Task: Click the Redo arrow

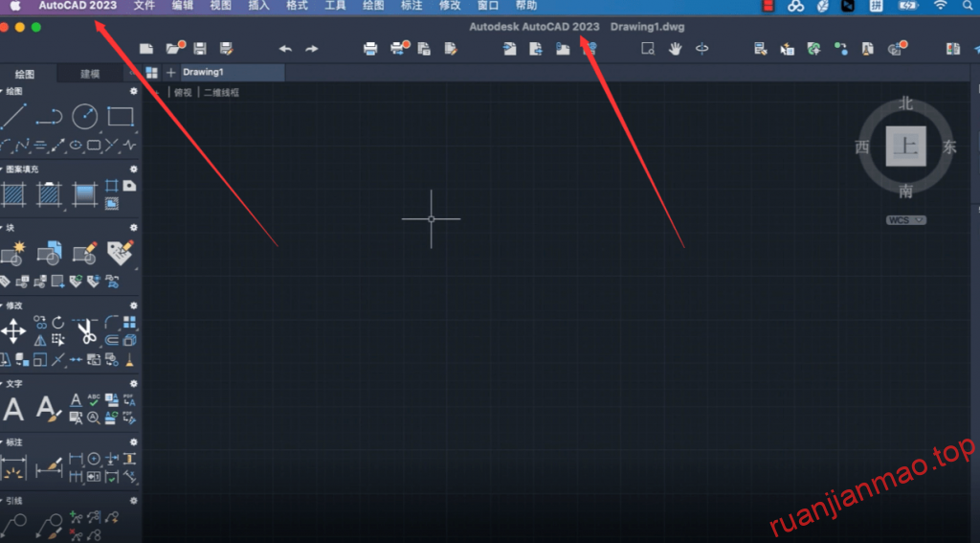Action: tap(312, 49)
